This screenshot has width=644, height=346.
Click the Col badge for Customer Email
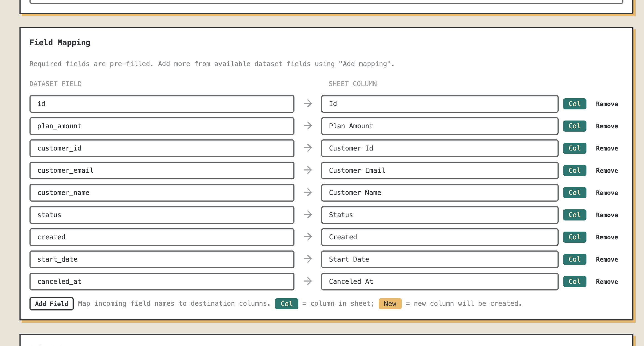[574, 171]
